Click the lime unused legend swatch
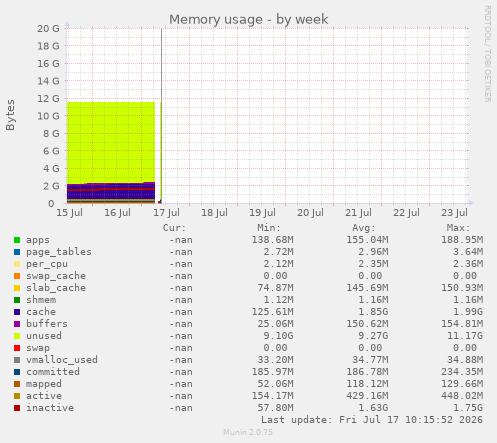Screen dimensions: 497x443 click(x=17, y=336)
